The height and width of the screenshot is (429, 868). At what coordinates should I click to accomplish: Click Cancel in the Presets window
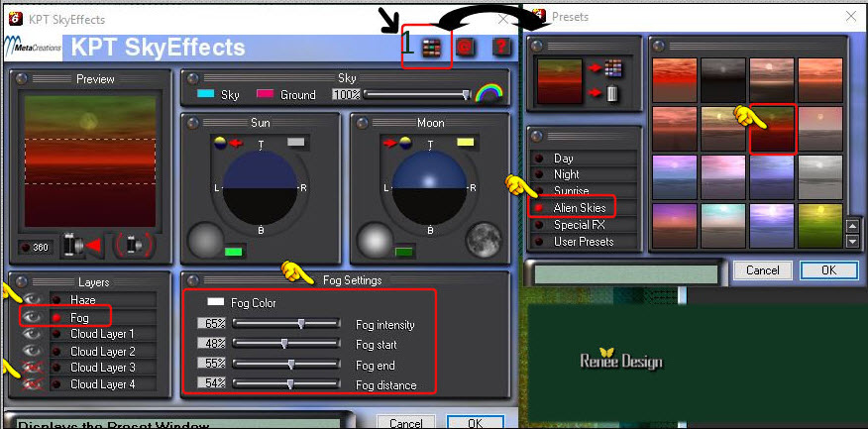pyautogui.click(x=762, y=270)
